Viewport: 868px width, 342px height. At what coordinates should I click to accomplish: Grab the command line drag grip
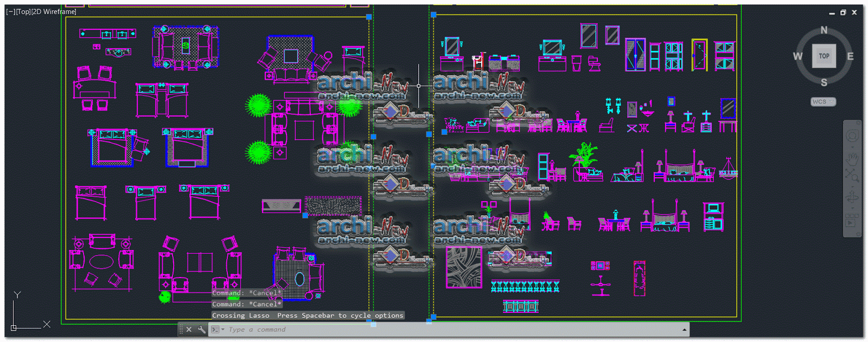click(x=181, y=330)
